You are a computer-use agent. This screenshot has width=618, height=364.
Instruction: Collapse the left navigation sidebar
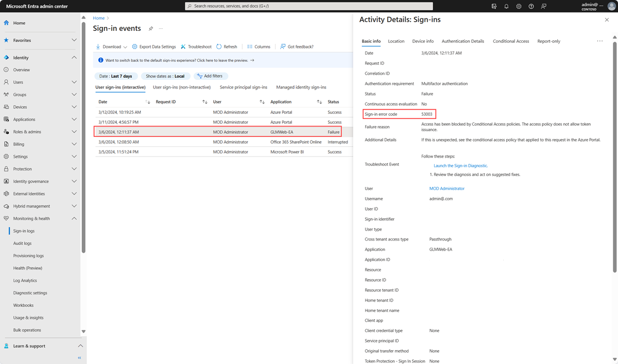[x=79, y=357]
